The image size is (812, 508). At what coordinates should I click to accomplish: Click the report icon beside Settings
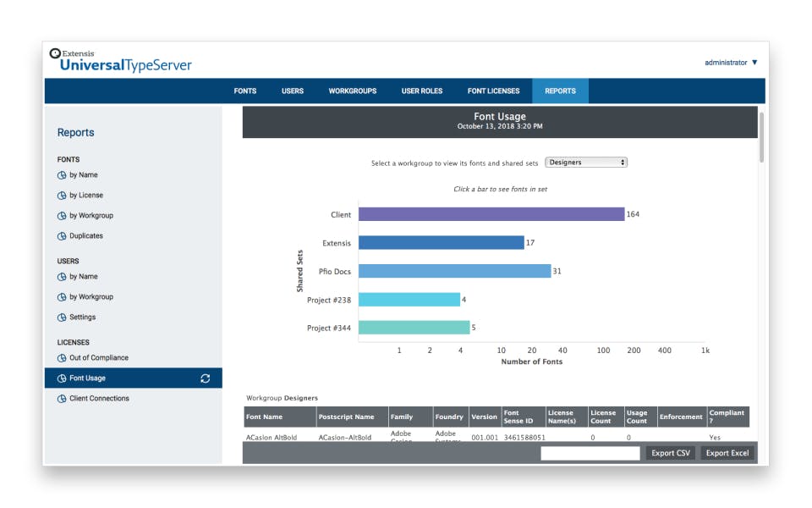point(62,317)
